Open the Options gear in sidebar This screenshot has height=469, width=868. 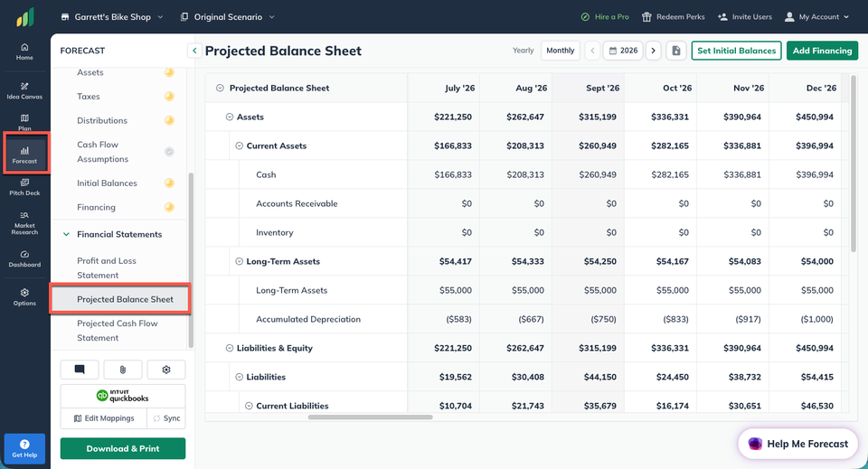24,297
